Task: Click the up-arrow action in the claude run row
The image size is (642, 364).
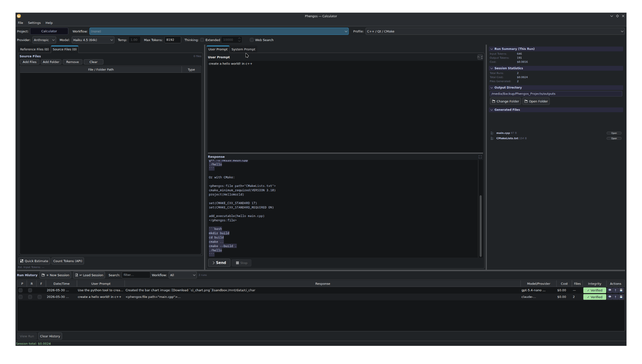Action: [x=615, y=297]
